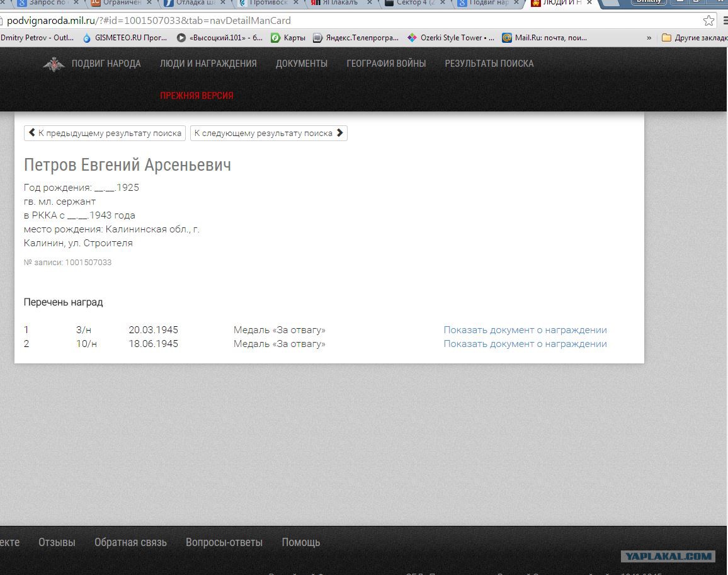Screen dimensions: 728x575
Task: Close the Ограничен tab
Action: point(149,3)
